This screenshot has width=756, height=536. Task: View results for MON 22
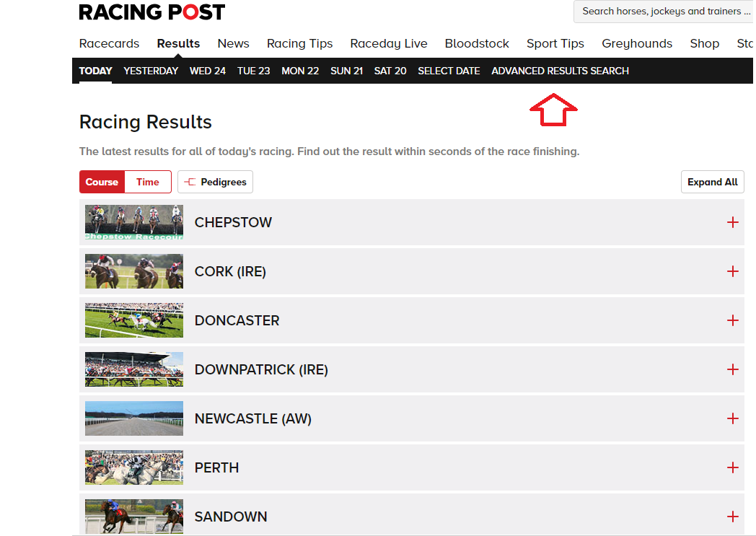(300, 71)
